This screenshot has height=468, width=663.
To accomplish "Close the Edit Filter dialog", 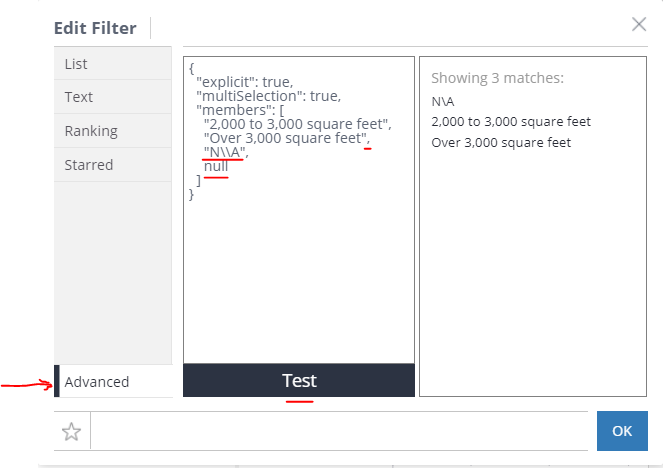I will pos(639,25).
